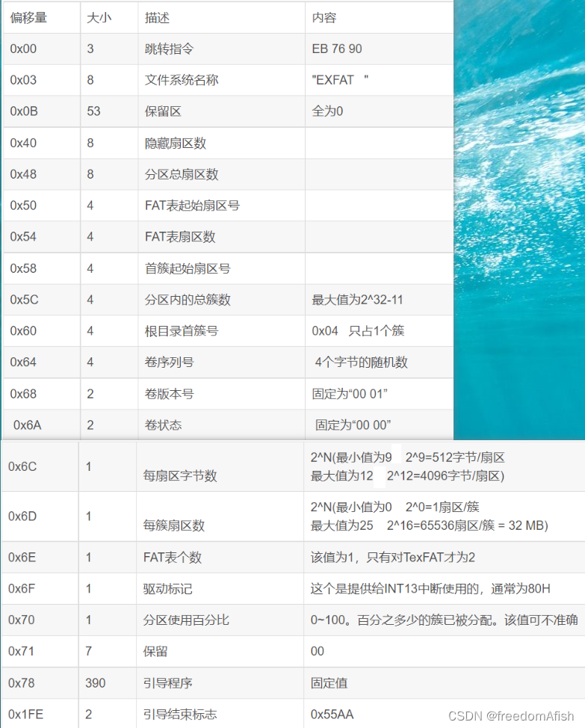This screenshot has width=585, height=728.
Task: Click the 0x04 只占1个簇 content
Action: (358, 330)
